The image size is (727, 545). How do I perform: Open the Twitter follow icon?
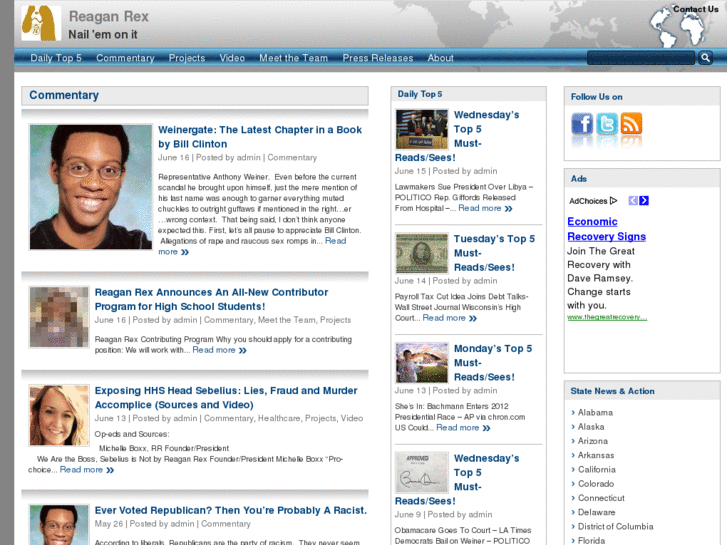point(606,124)
